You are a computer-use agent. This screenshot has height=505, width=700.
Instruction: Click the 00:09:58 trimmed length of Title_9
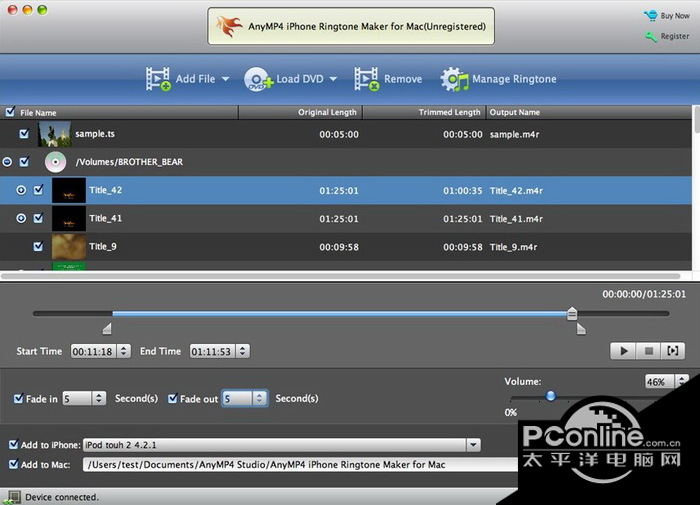[x=462, y=247]
